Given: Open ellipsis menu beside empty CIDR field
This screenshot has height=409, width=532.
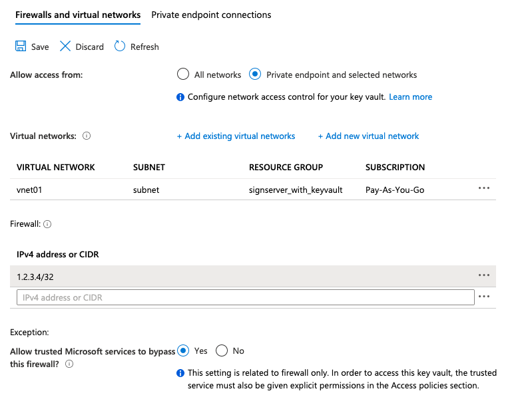Looking at the screenshot, I should click(x=484, y=297).
